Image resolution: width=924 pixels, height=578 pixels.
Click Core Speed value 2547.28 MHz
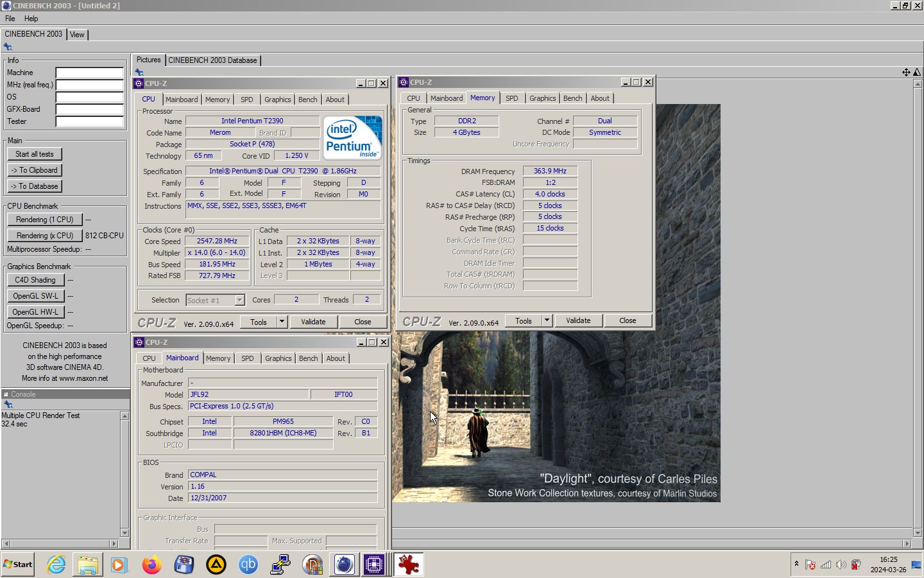tap(217, 241)
